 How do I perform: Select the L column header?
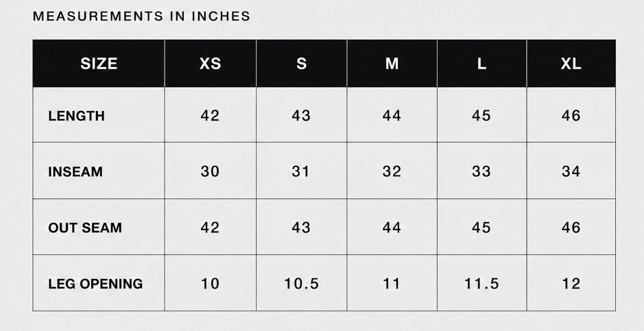click(x=481, y=64)
